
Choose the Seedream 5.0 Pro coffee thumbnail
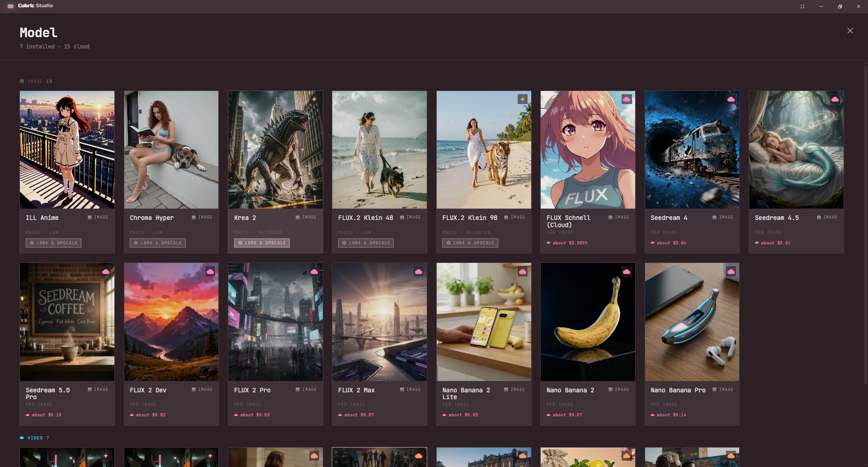(67, 322)
